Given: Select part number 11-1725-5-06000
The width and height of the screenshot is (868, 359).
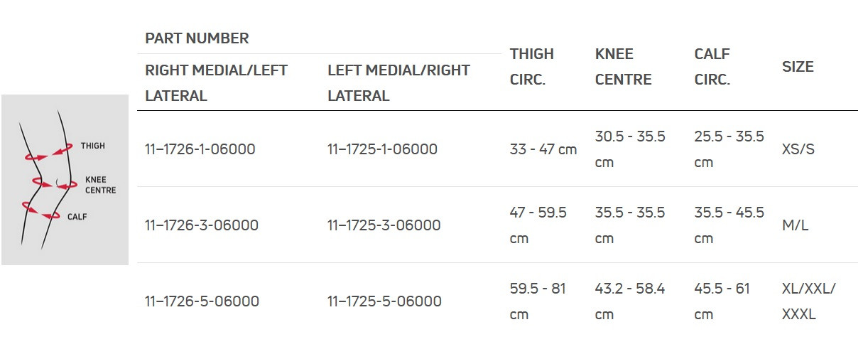Looking at the screenshot, I should [384, 301].
